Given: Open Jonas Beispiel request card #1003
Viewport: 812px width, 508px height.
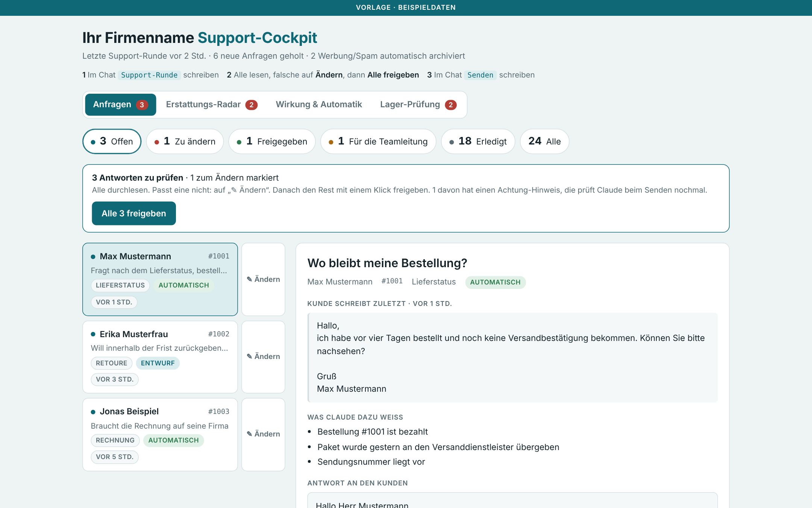Looking at the screenshot, I should coord(160,434).
